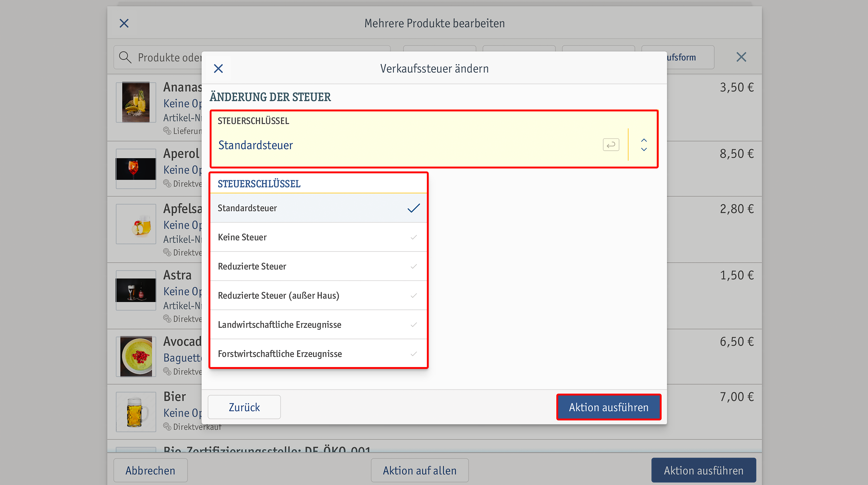
Task: Click Abbrechen in background window
Action: click(150, 470)
